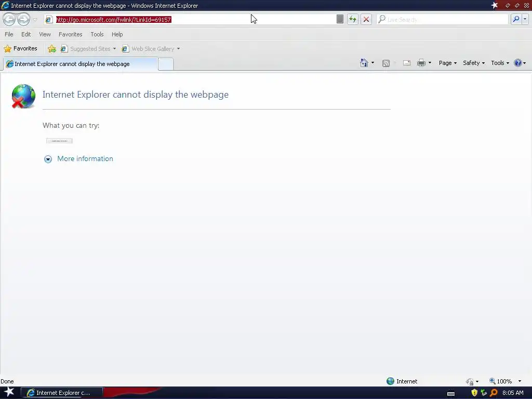
Task: Open the File menu
Action: [9, 34]
